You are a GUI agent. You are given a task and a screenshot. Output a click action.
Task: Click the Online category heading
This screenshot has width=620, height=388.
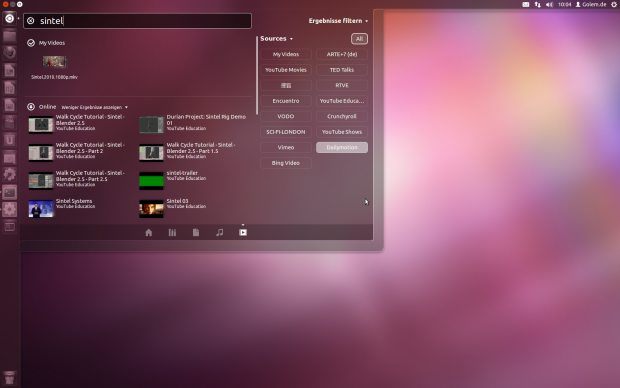[47, 107]
